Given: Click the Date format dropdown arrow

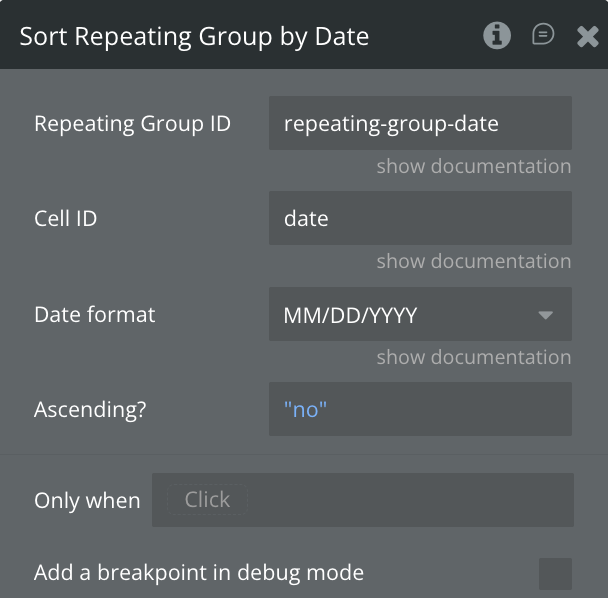Looking at the screenshot, I should click(546, 315).
